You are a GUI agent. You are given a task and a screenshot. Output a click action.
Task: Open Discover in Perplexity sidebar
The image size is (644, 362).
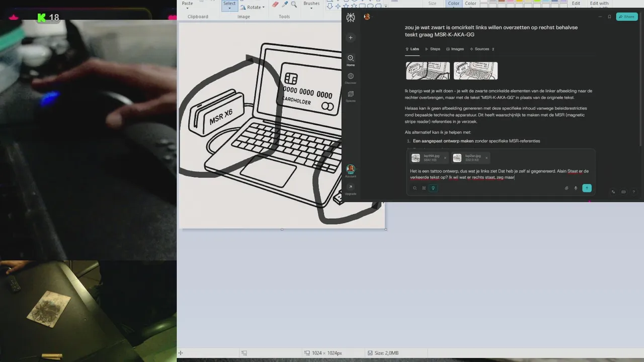pyautogui.click(x=351, y=78)
